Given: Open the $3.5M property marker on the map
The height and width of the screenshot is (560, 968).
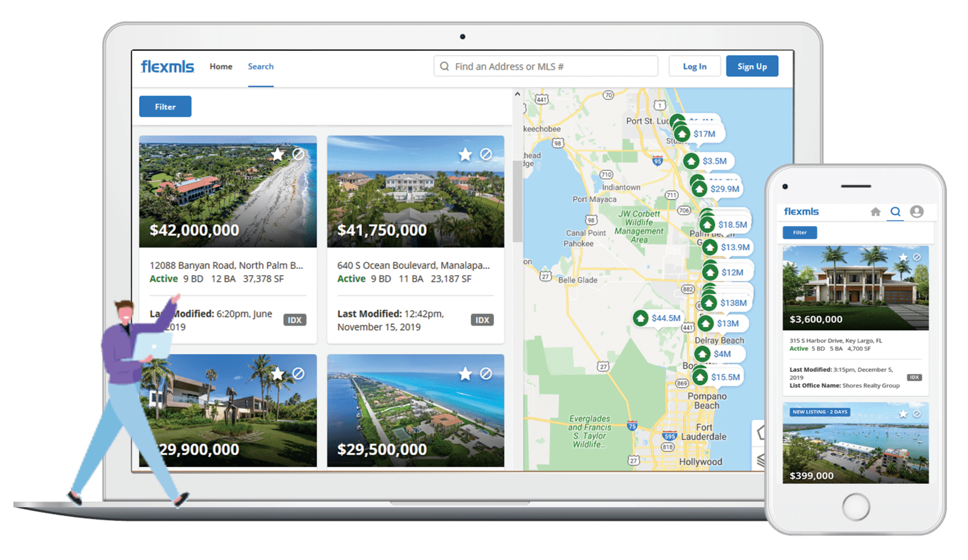Looking at the screenshot, I should coord(691,161).
